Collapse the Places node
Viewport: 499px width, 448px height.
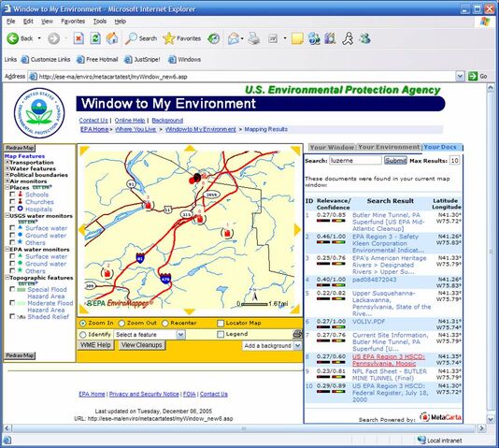pos(7,187)
